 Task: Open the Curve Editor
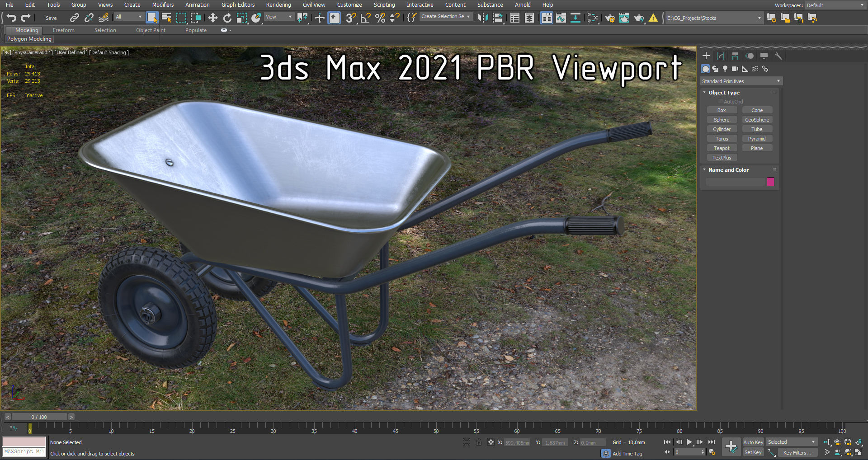tap(561, 18)
